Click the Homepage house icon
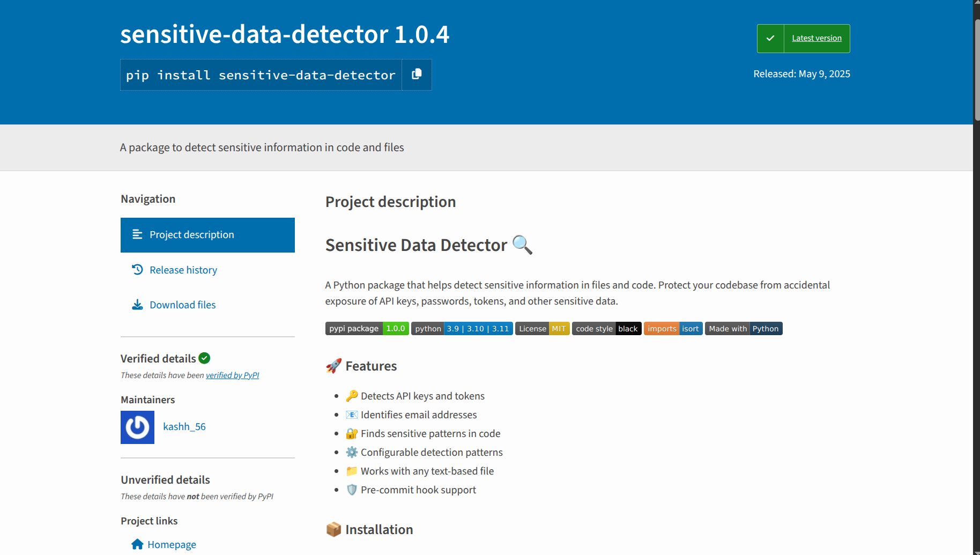This screenshot has width=980, height=555. click(x=137, y=544)
